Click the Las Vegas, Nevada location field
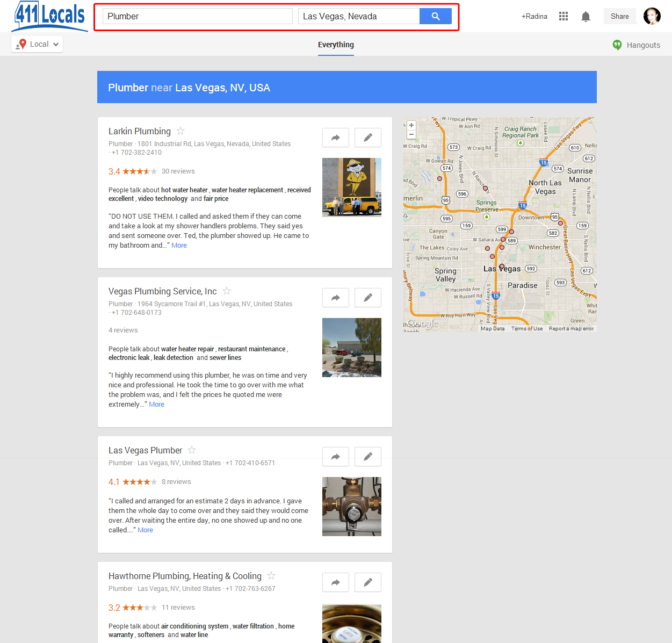The height and width of the screenshot is (643, 672). pyautogui.click(x=359, y=16)
